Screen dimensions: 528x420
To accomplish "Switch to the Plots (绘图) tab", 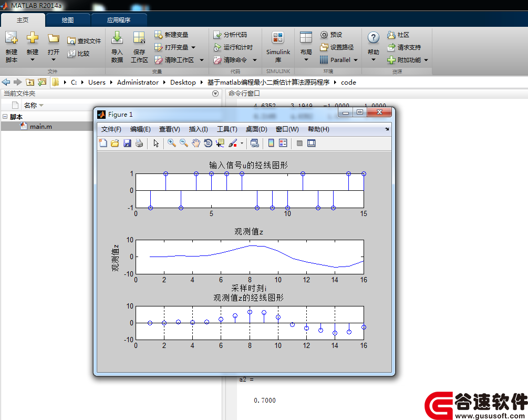I will coord(68,20).
